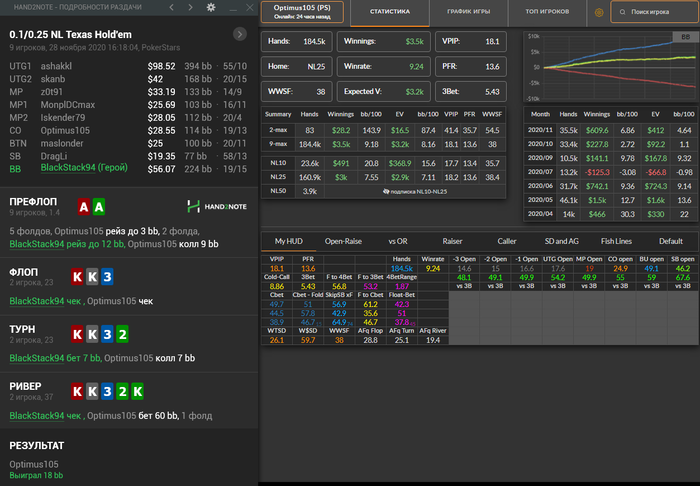Viewport: 700px width, 486px height.
Task: Select player maslonder in BTN row
Action: [62, 144]
